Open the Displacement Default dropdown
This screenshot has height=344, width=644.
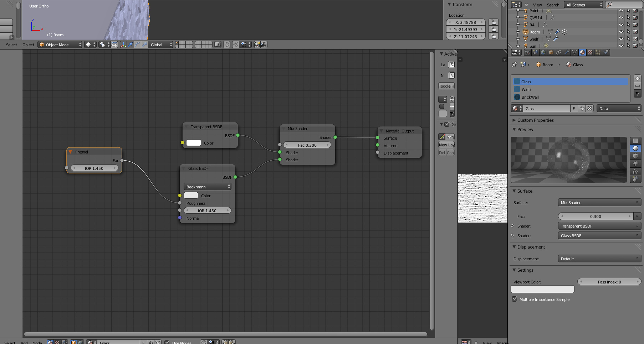point(599,259)
